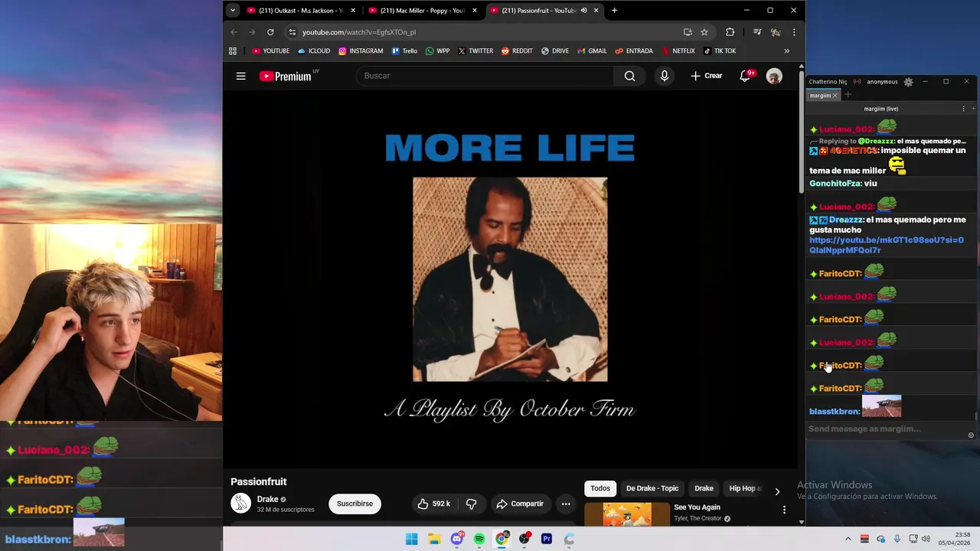Click the Compartir share button

point(520,504)
